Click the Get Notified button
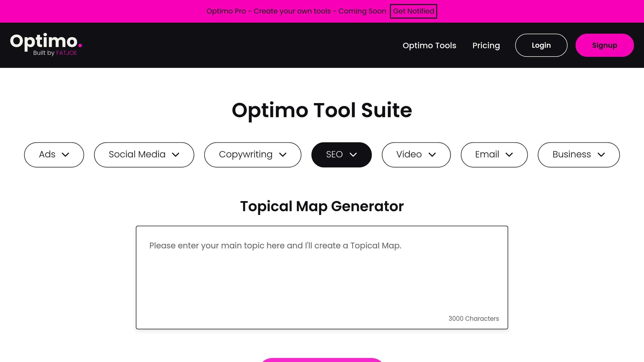 pyautogui.click(x=413, y=11)
